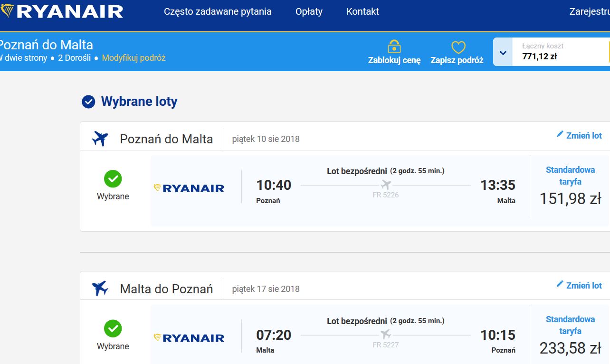Screen dimensions: 610x364
Task: Select Standardowa taryfa 233,58 zł fare
Action: pyautogui.click(x=570, y=336)
